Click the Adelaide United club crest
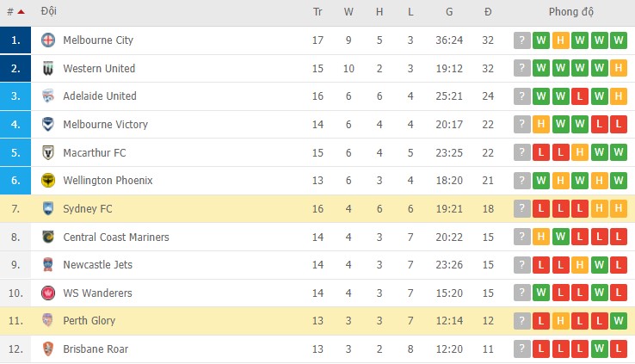This screenshot has height=364, width=635. (48, 96)
